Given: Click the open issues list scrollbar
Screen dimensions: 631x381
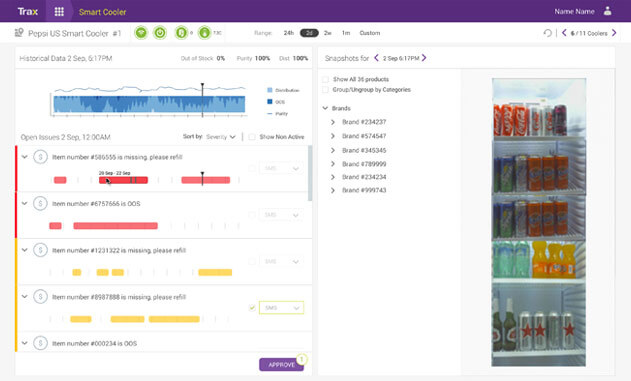Looking at the screenshot, I should click(x=310, y=173).
